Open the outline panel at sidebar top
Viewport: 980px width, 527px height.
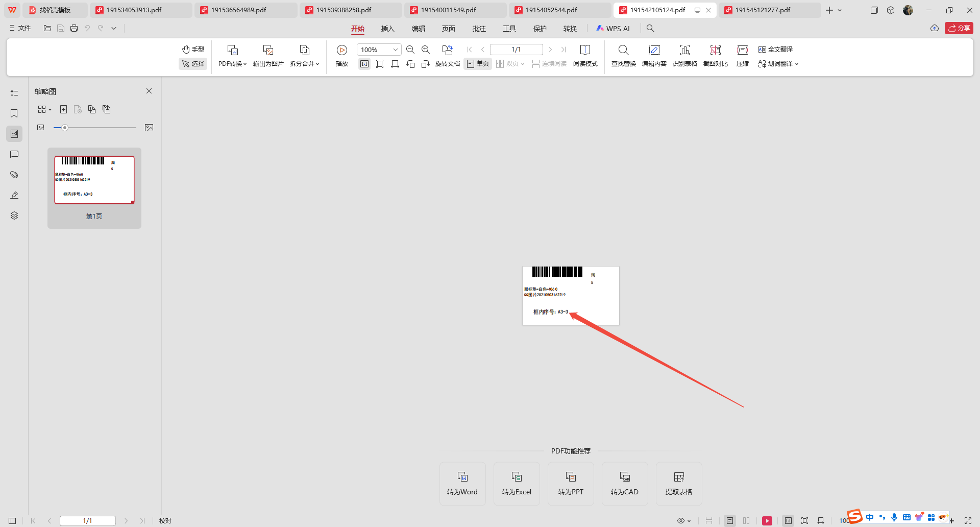14,93
